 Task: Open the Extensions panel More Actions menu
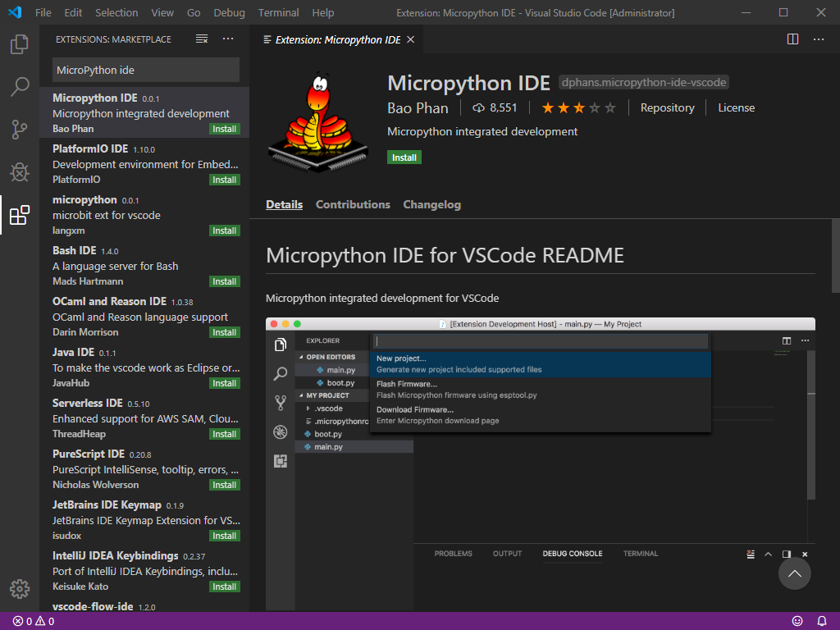point(227,39)
